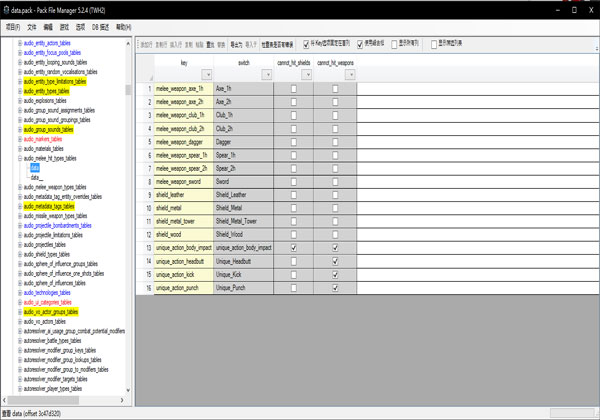
Task: Click the 导出为 (Export as) toolbar button
Action: click(x=235, y=45)
